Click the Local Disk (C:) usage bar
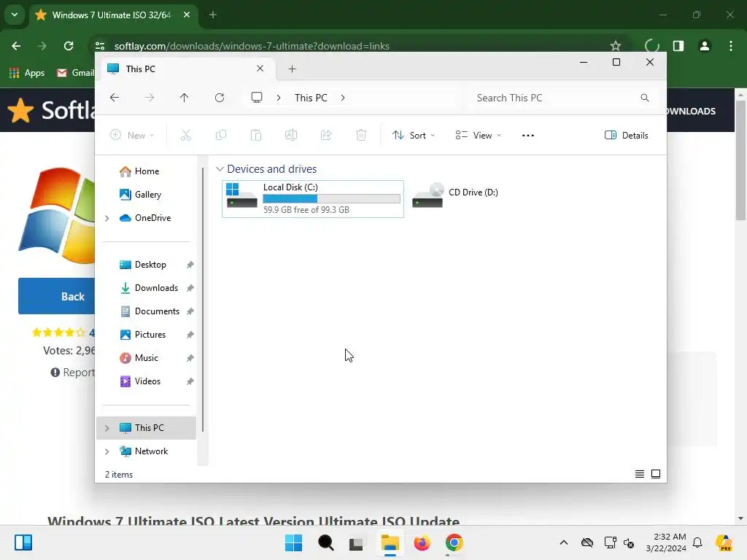Image resolution: width=747 pixels, height=560 pixels. pyautogui.click(x=332, y=198)
